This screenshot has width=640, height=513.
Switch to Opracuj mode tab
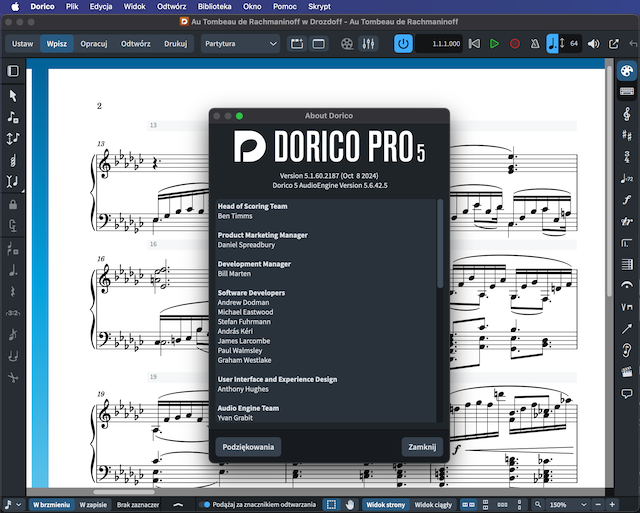(93, 44)
